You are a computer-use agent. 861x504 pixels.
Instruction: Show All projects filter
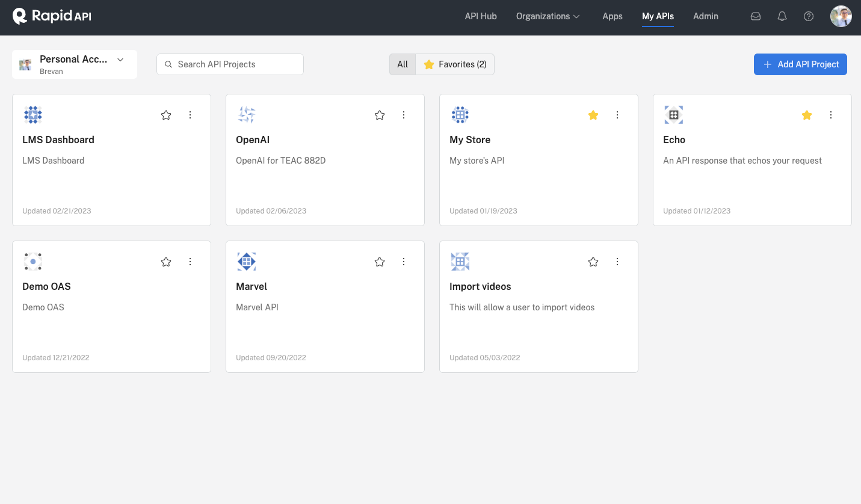pyautogui.click(x=403, y=64)
